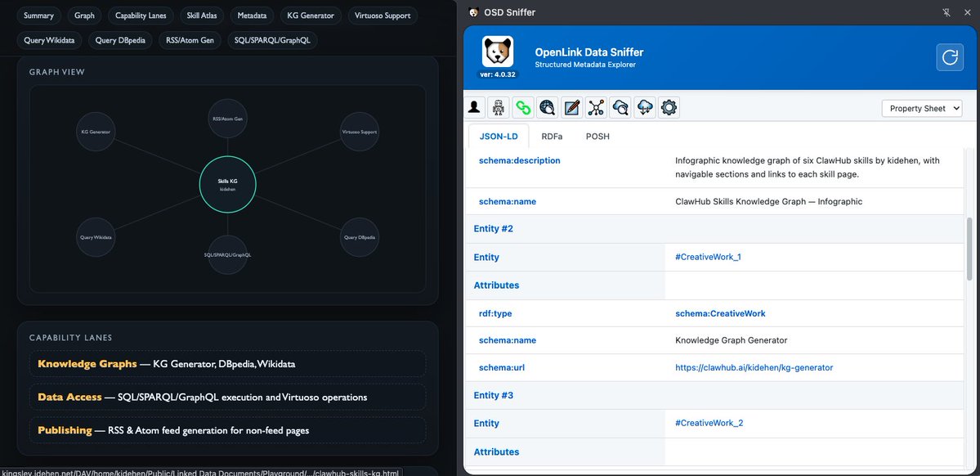This screenshot has height=476, width=980.
Task: Select the JSON-LD tab
Action: [498, 136]
